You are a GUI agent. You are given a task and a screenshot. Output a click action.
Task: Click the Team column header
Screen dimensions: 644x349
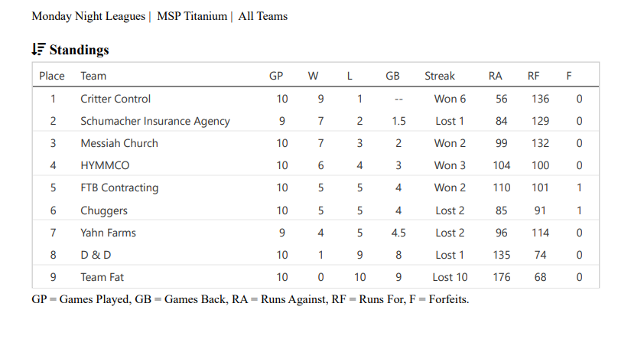pyautogui.click(x=93, y=76)
